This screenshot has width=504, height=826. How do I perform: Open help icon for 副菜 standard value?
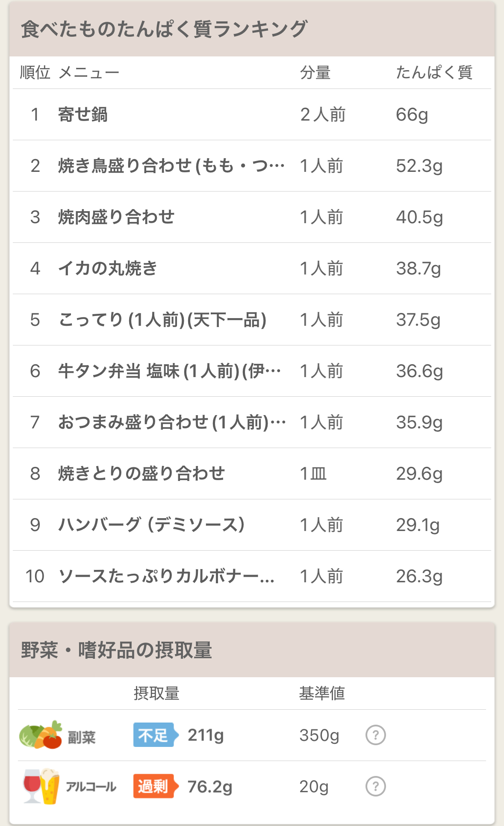click(376, 735)
